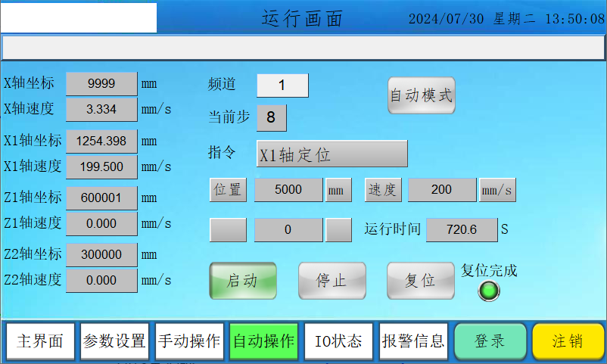Viewport: 607px width, 364px height.
Task: Click the yellow 注销 logout button
Action: click(x=568, y=341)
